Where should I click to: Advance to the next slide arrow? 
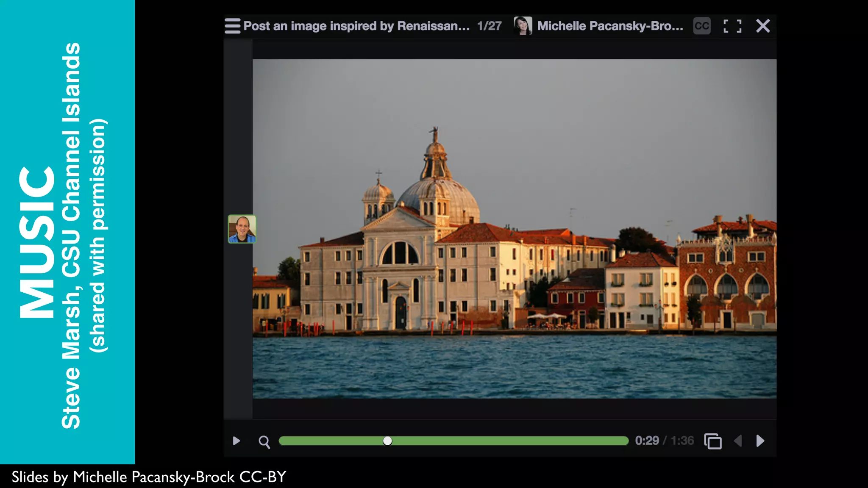[760, 441]
